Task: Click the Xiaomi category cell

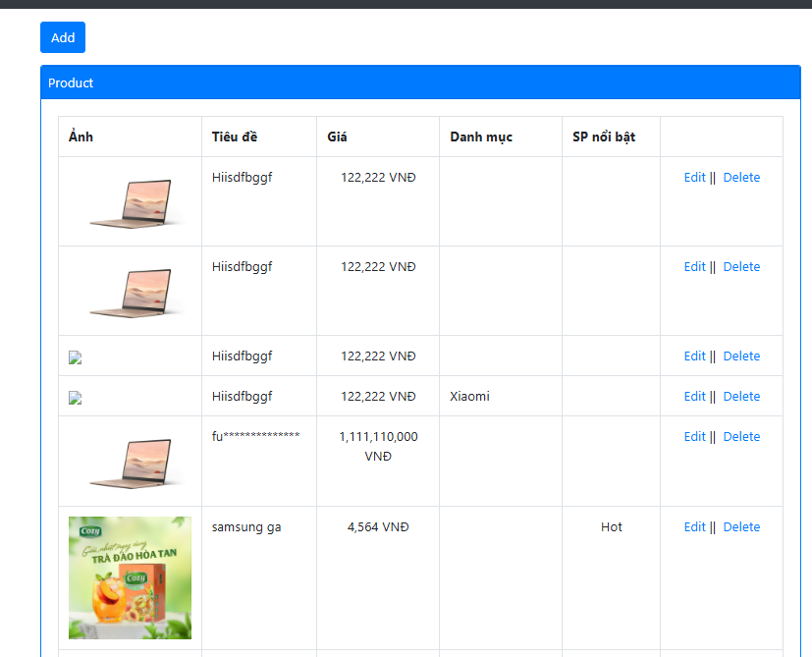Action: coord(469,397)
